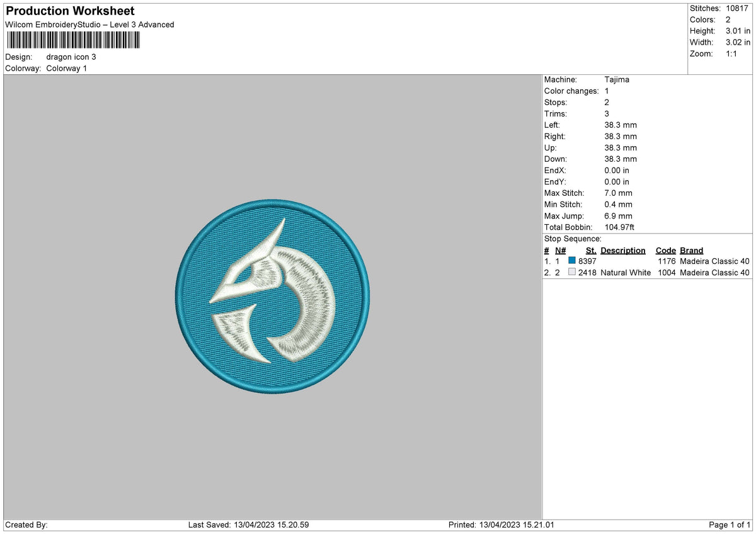756x534 pixels.
Task: Click the Brand column header
Action: [691, 250]
